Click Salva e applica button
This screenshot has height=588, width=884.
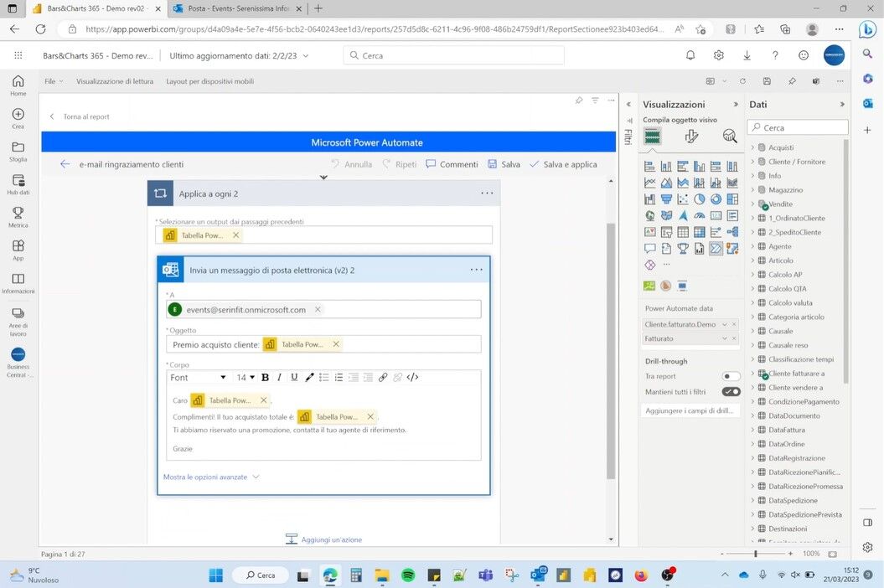[563, 164]
